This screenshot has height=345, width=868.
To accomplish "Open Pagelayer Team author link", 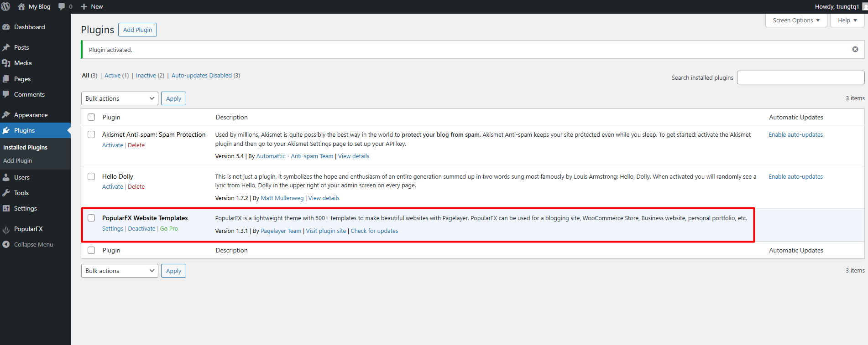I will click(281, 231).
